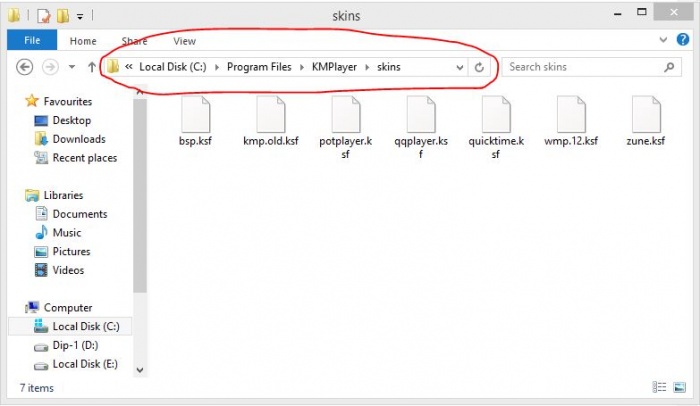Navigate to KMPlayer breadcrumb

point(334,67)
